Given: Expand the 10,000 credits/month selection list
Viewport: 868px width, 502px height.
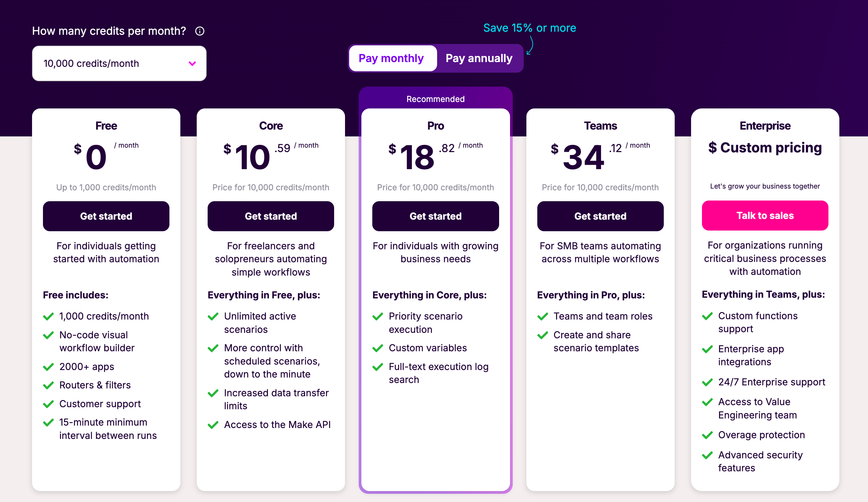Looking at the screenshot, I should click(x=119, y=63).
